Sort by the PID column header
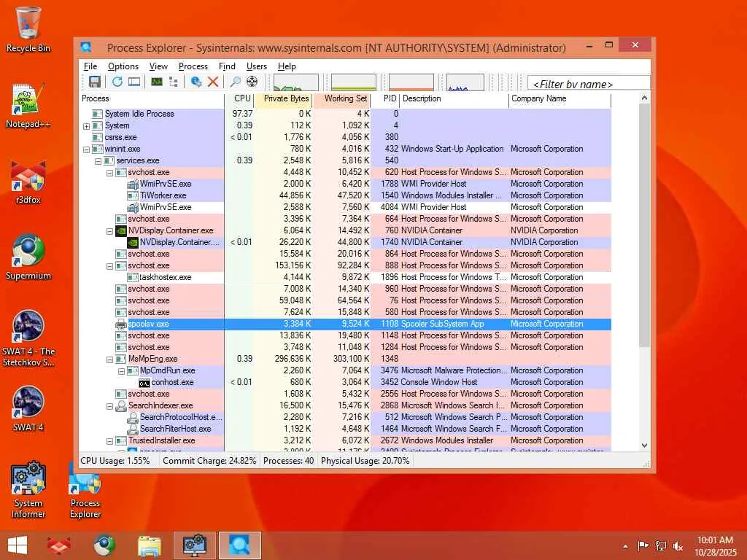This screenshot has width=747, height=560. (x=385, y=98)
